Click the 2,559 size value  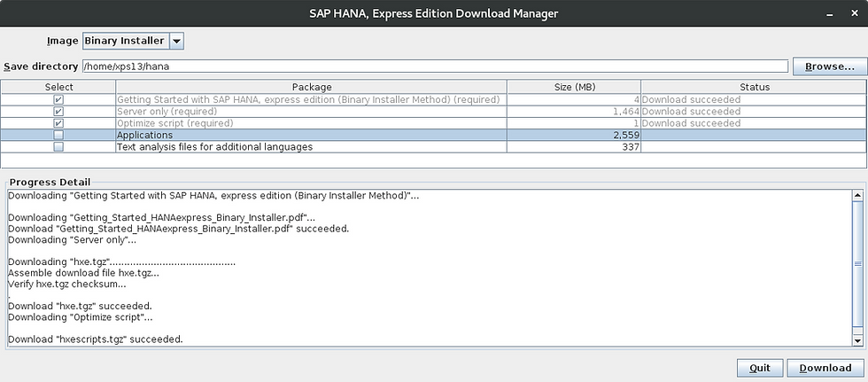[626, 135]
